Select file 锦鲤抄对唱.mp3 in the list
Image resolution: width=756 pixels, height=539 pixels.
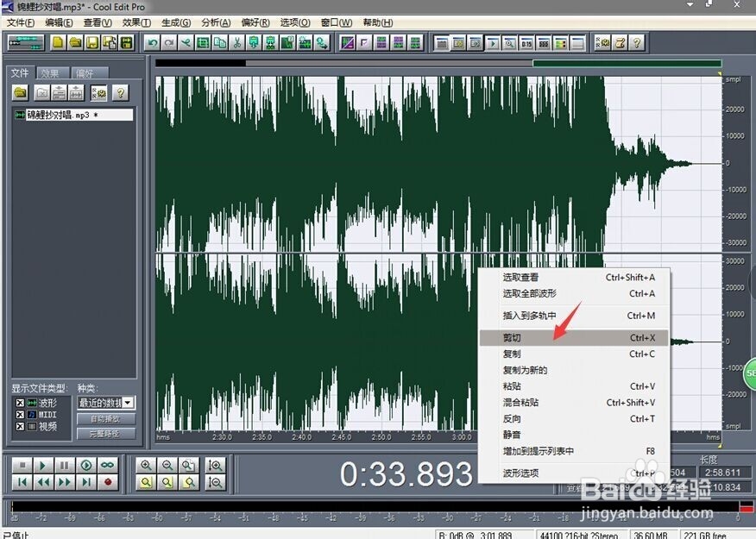point(73,115)
